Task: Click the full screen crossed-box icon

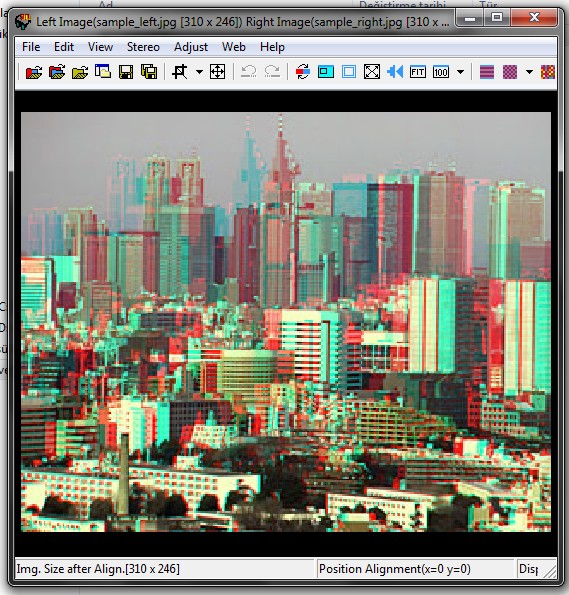Action: point(372,72)
